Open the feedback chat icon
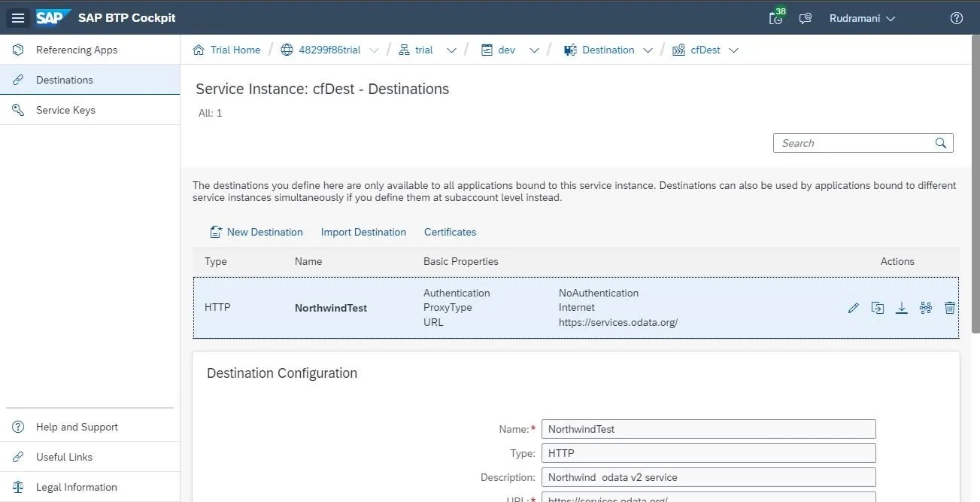980x502 pixels. coord(805,18)
